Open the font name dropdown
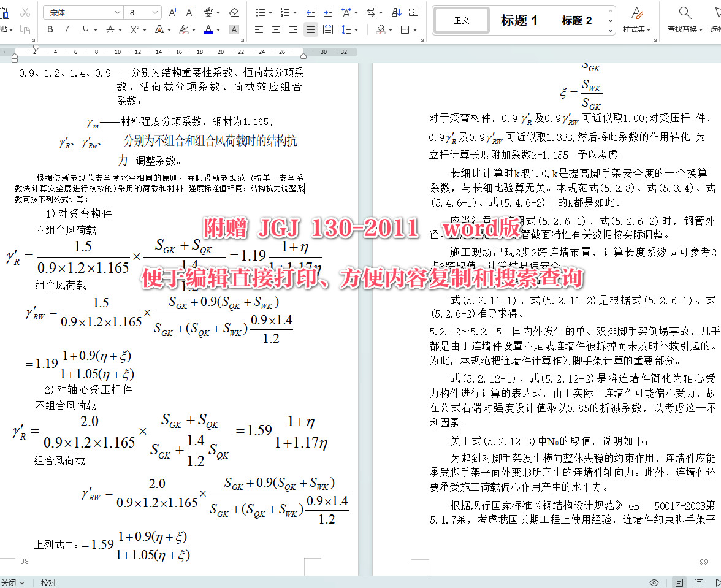Screen dimensions: 721x588 pos(116,11)
